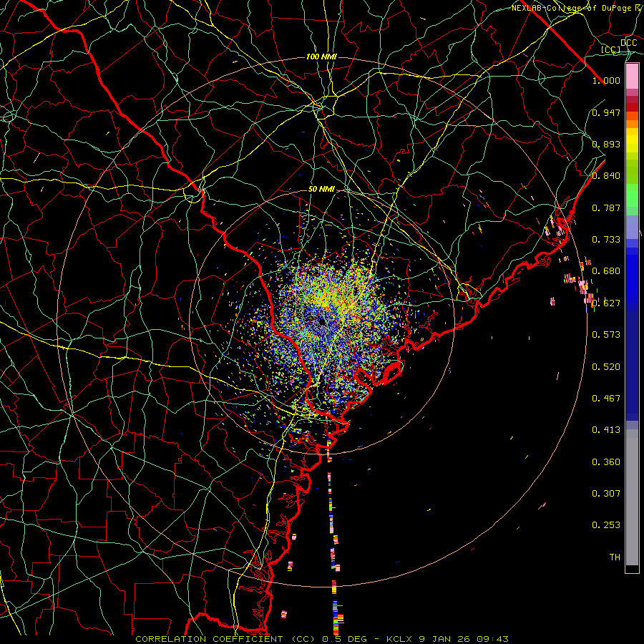Click the [CC] product label
Screen dimensions: 644x644
pos(611,49)
